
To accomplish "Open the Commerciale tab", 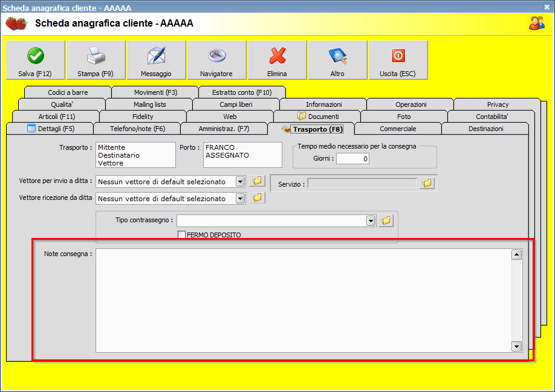I will click(x=398, y=129).
